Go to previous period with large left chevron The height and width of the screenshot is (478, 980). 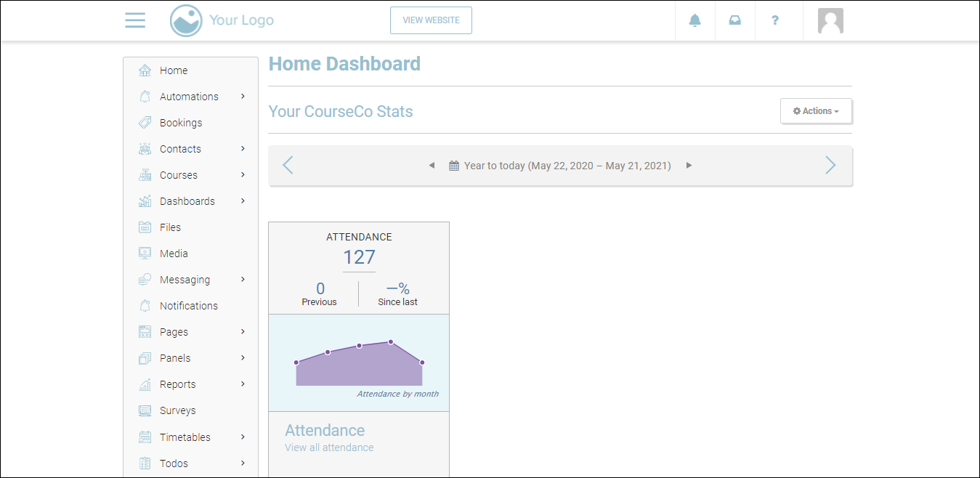tap(288, 166)
